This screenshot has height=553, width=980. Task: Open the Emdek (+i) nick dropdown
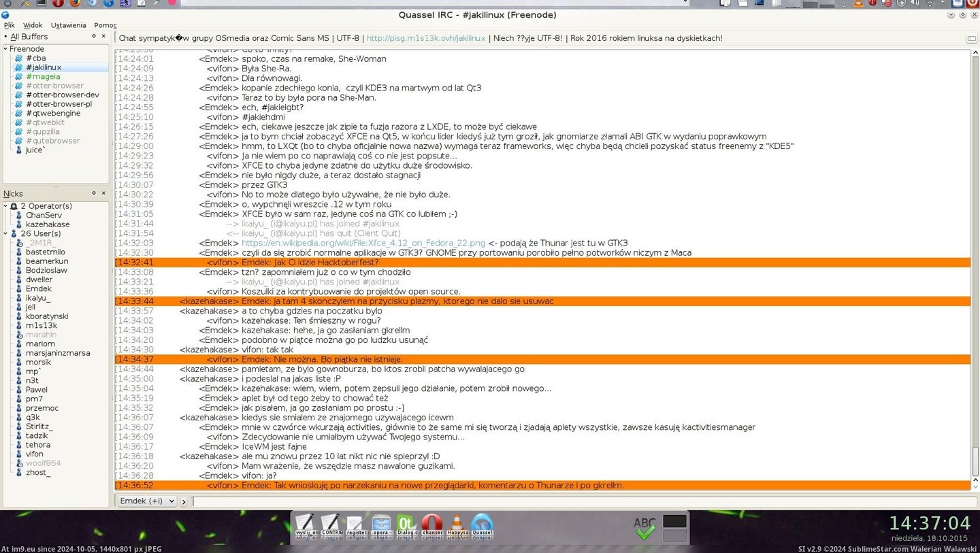[147, 501]
